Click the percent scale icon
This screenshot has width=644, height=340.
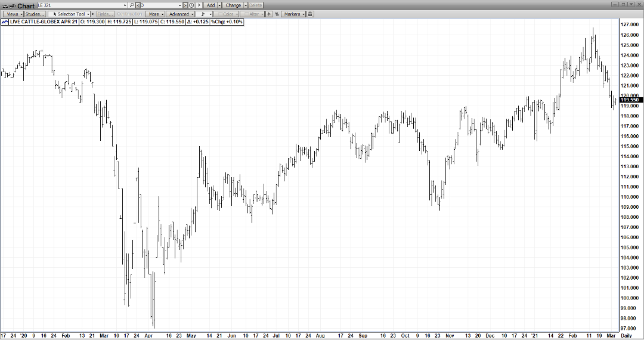coord(277,14)
